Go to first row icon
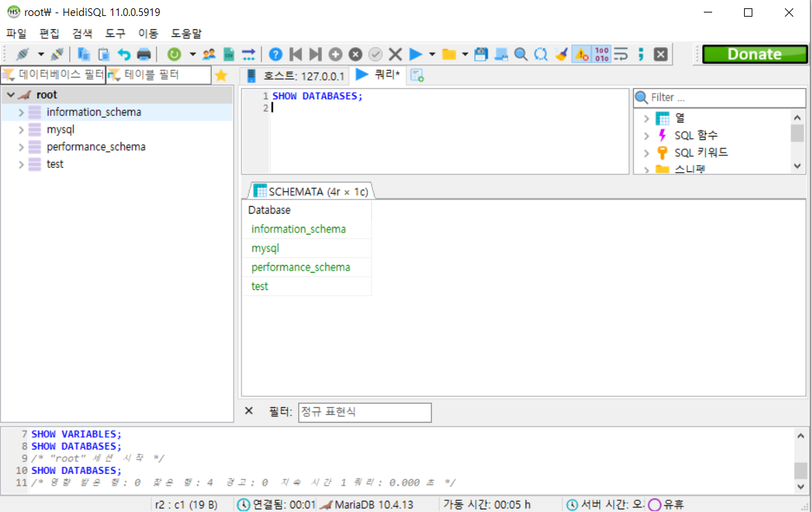 [295, 54]
